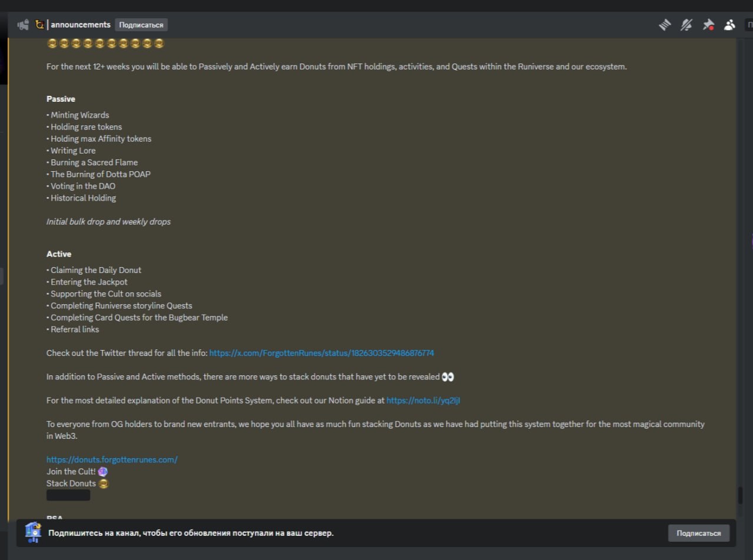Click the message scrollbar thumb
This screenshot has height=560, width=753.
point(740,495)
